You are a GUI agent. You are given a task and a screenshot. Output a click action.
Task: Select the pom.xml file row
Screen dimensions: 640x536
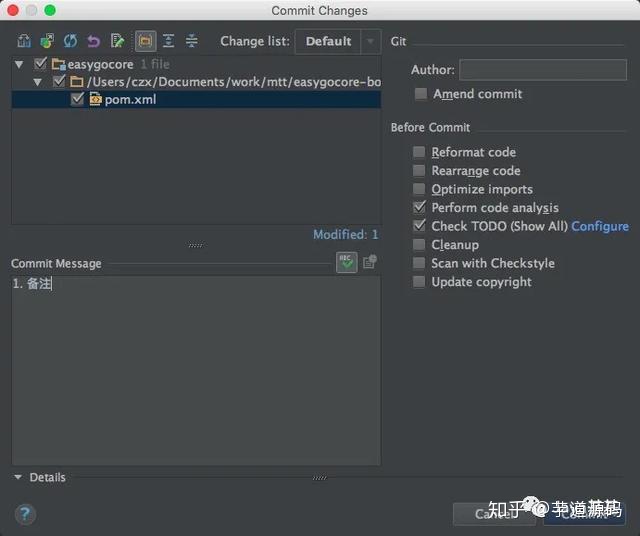[x=196, y=99]
